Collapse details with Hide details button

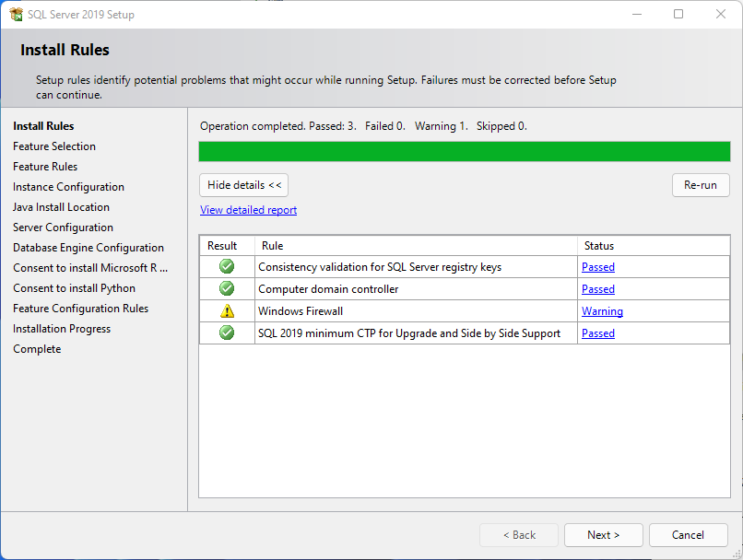click(243, 185)
